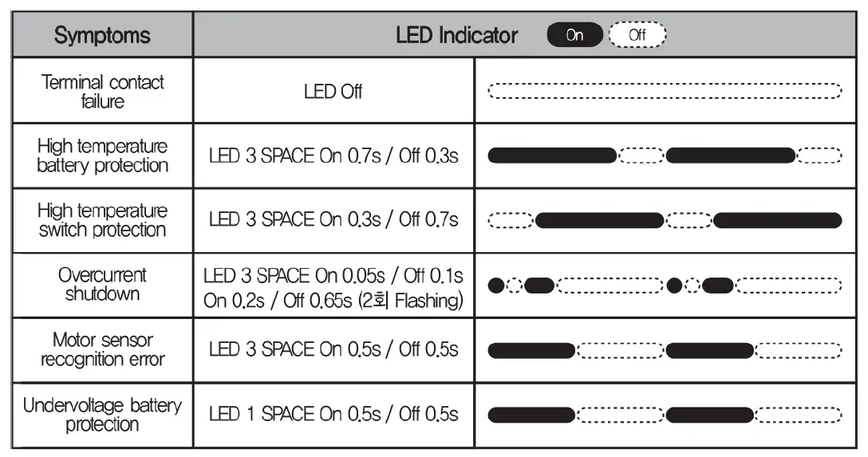Click first dashed segment in switch protection row
The image size is (868, 457).
point(511,221)
